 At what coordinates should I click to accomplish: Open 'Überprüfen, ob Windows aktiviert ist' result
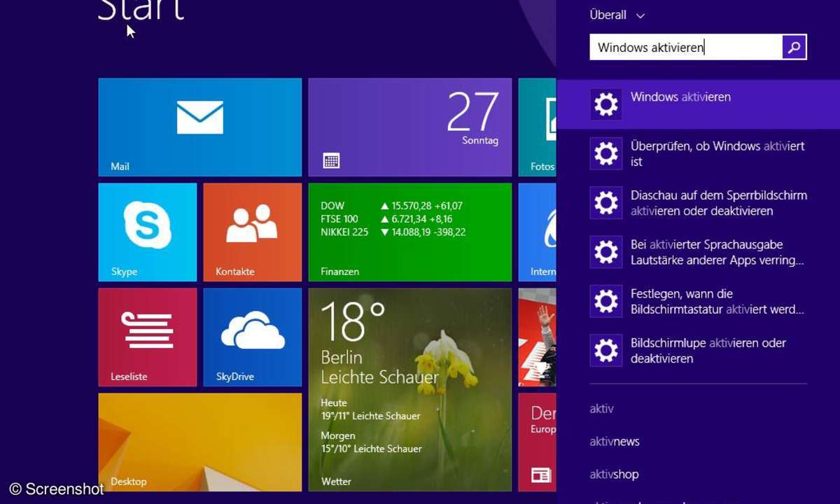pyautogui.click(x=699, y=153)
